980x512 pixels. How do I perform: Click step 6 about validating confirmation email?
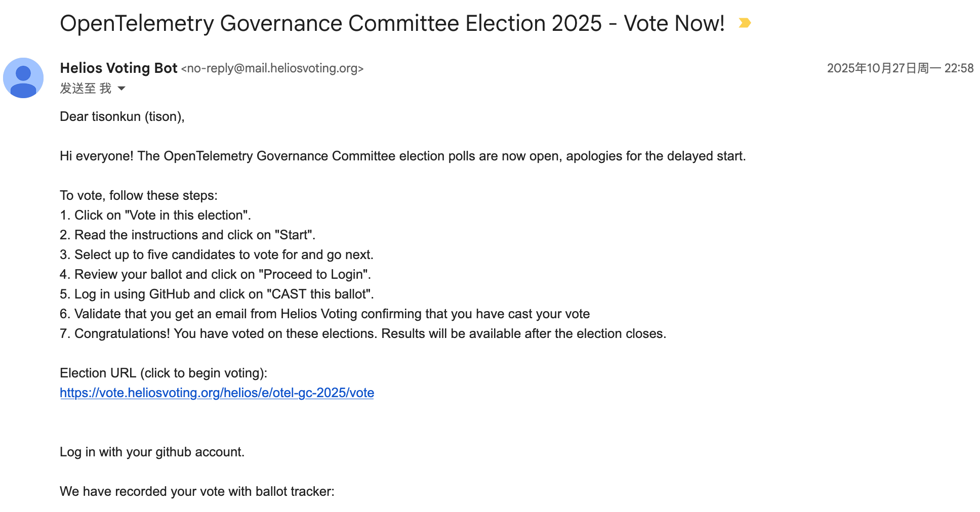(x=325, y=314)
